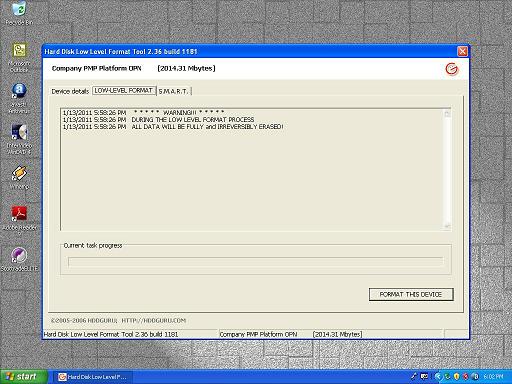The height and width of the screenshot is (384, 512).
Task: Close the Hard Disk Low Level Format Tool window
Action: [462, 51]
